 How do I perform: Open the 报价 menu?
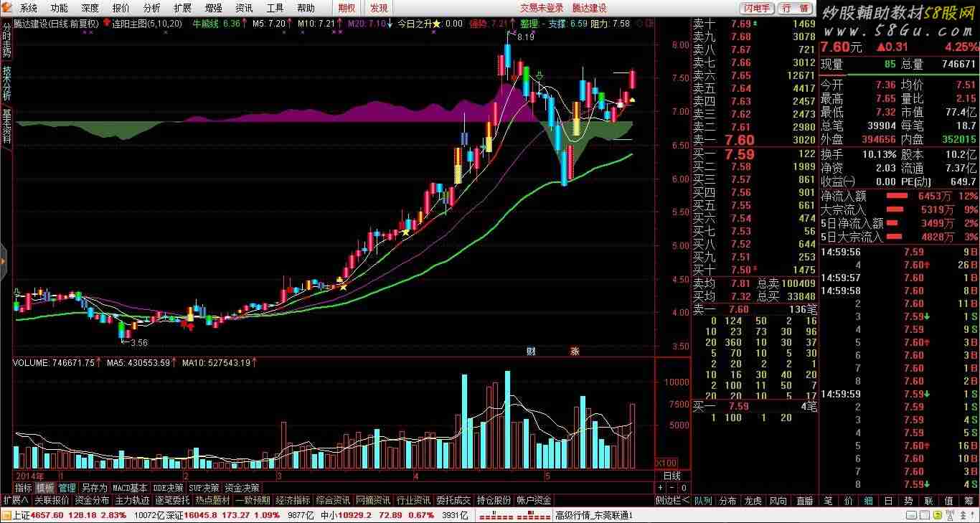tap(121, 8)
